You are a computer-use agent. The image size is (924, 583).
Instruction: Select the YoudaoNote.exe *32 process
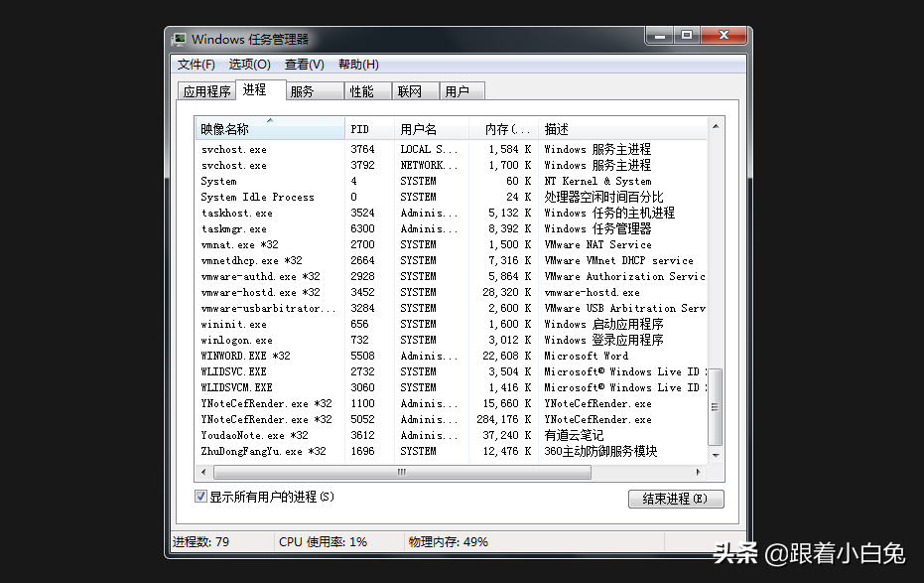pos(451,436)
